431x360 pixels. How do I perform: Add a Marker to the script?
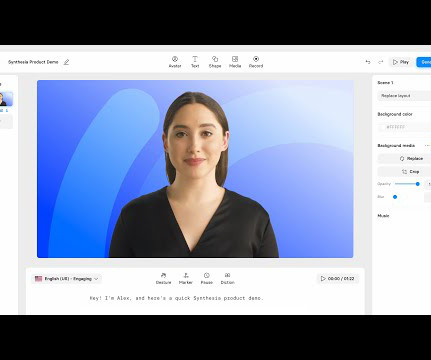(x=186, y=278)
